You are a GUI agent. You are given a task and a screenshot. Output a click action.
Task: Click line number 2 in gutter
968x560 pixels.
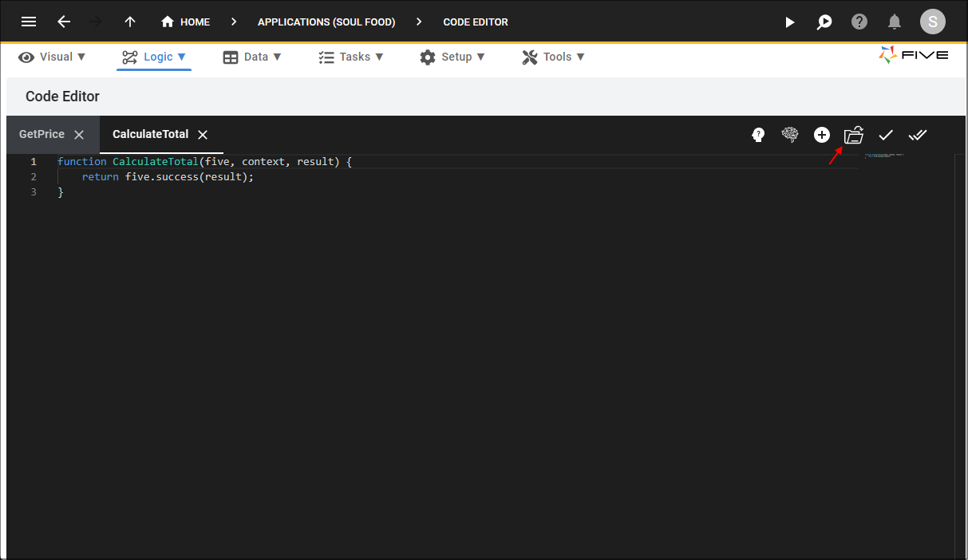click(34, 176)
